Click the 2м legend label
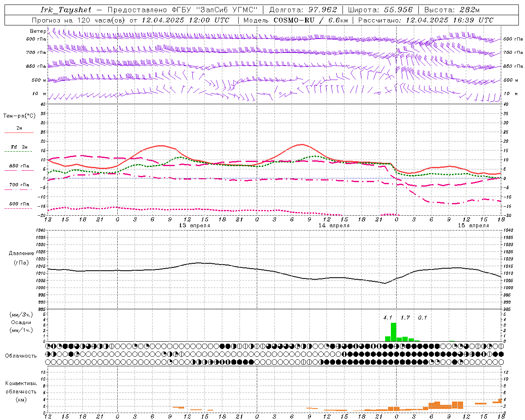Viewport: 525px width, 420px height. coord(19,128)
